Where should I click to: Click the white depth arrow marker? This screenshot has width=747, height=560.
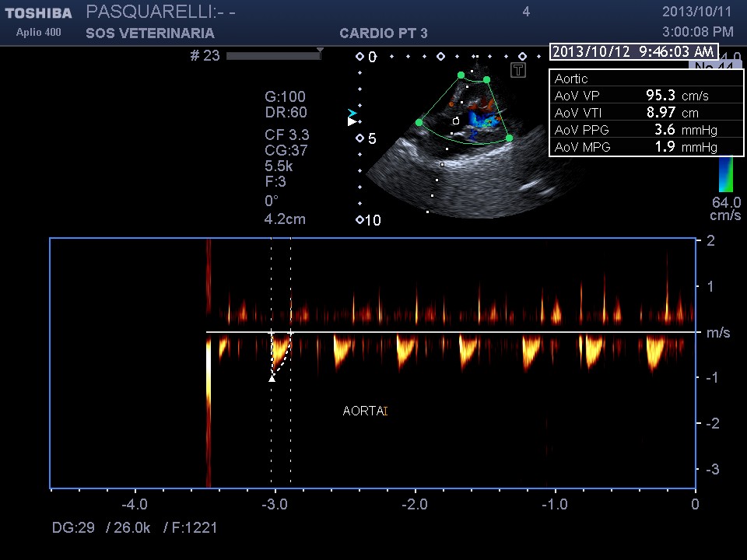[x=352, y=122]
